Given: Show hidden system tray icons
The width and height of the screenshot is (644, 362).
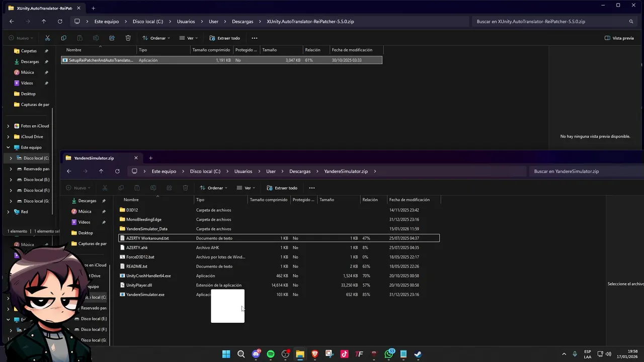Looking at the screenshot, I should pyautogui.click(x=563, y=354).
